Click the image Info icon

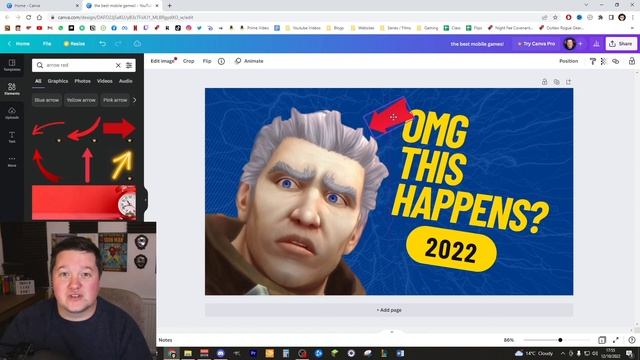click(x=221, y=61)
